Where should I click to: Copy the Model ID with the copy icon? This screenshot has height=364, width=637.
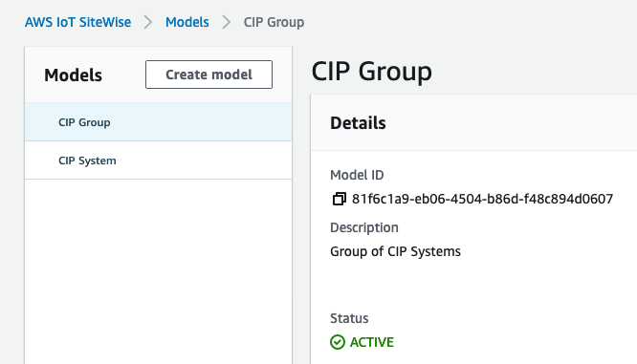[x=340, y=199]
